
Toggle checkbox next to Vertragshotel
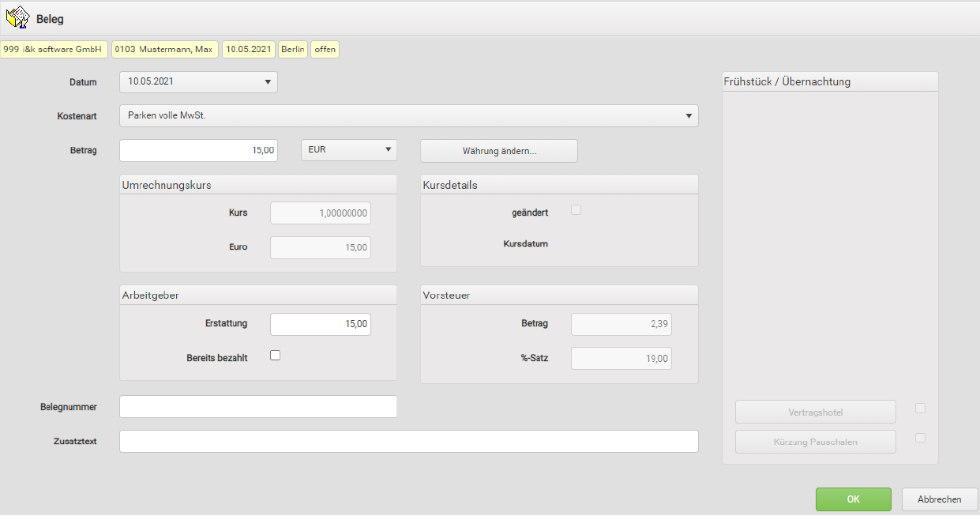pos(920,409)
